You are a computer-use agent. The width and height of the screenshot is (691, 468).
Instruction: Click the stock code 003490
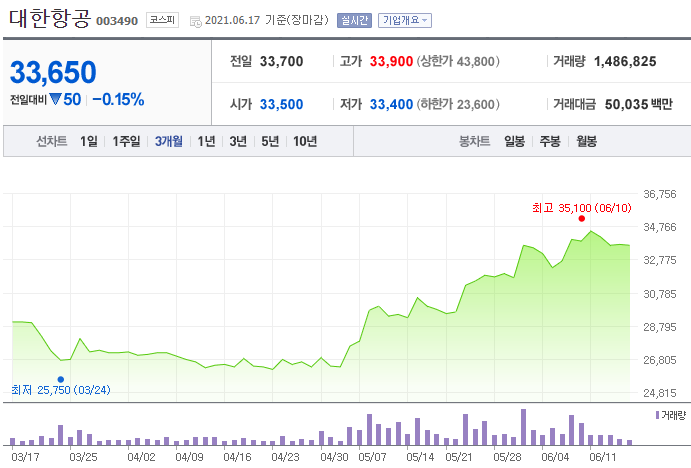pyautogui.click(x=117, y=21)
